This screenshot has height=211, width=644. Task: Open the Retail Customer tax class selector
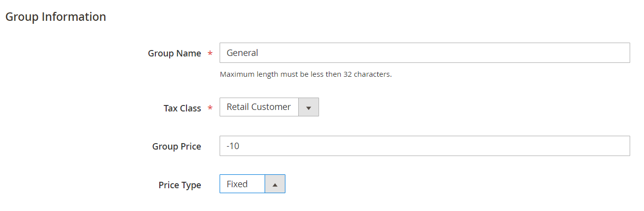tap(269, 107)
